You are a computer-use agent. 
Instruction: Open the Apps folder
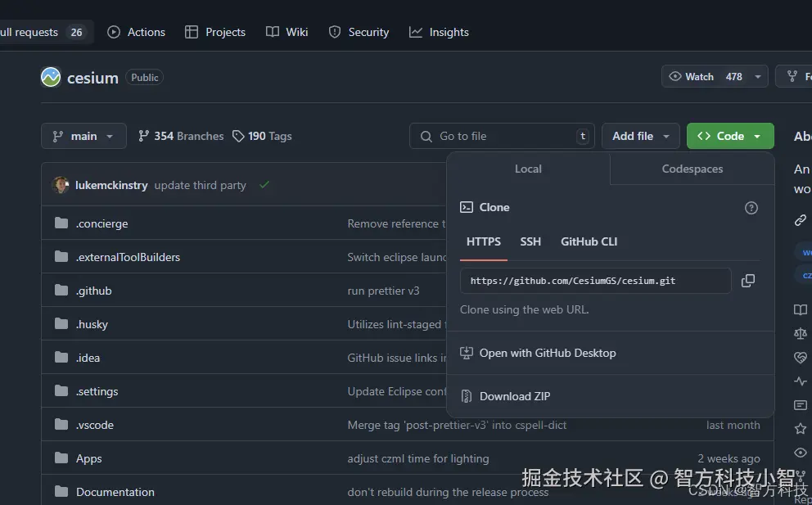[89, 459]
